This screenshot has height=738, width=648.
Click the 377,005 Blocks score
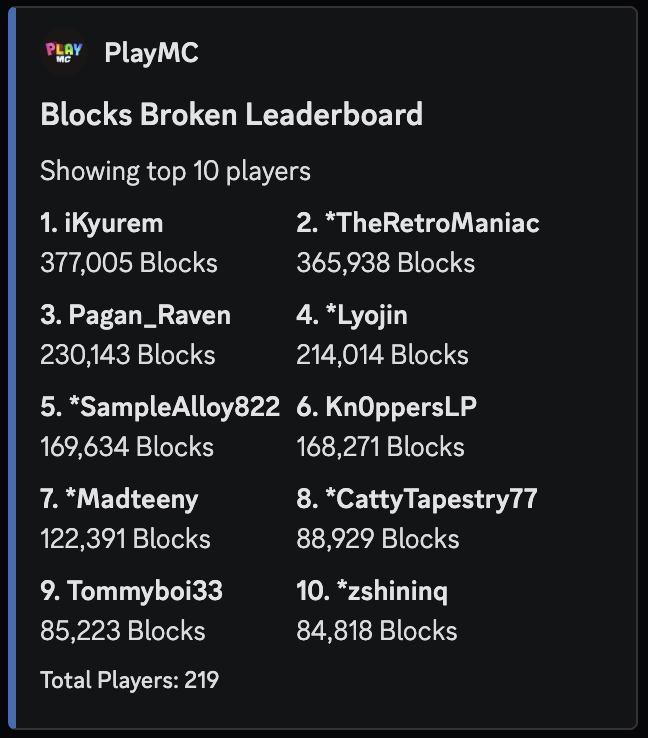click(129, 263)
